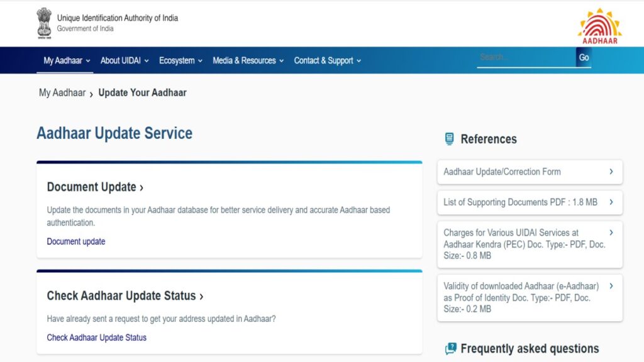Click arrow beside Charges for Various UIDAI Services
Image resolution: width=644 pixels, height=362 pixels.
pyautogui.click(x=611, y=233)
